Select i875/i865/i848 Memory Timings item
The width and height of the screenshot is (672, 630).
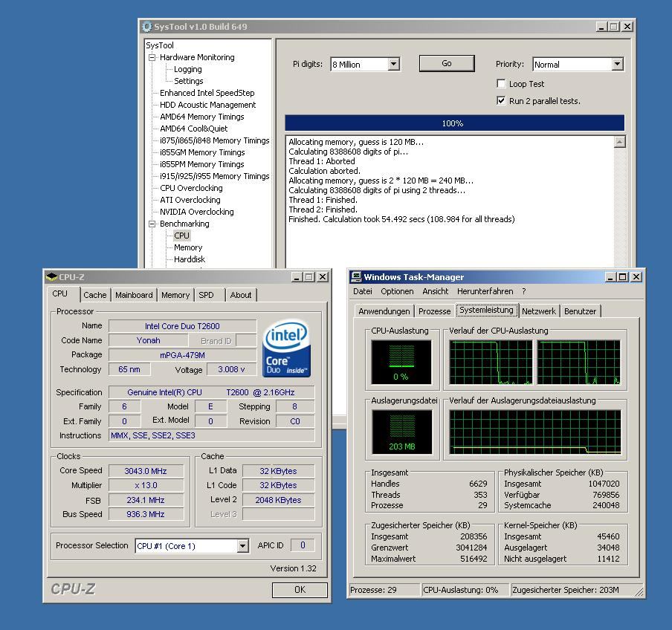(x=214, y=140)
